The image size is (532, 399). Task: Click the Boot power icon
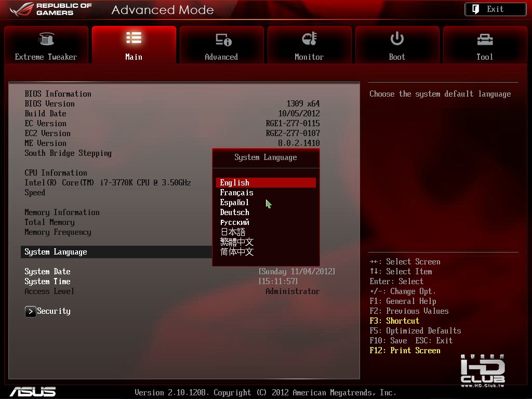[396, 38]
